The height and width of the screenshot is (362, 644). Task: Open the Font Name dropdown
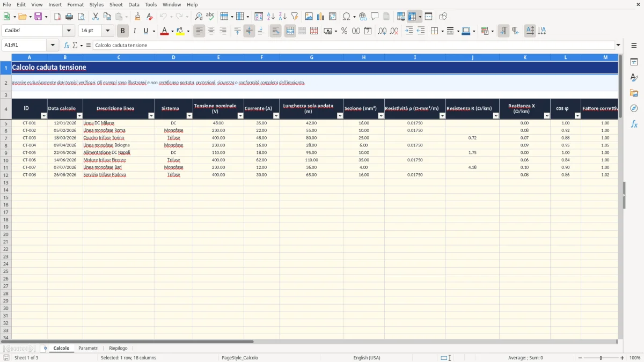(69, 31)
